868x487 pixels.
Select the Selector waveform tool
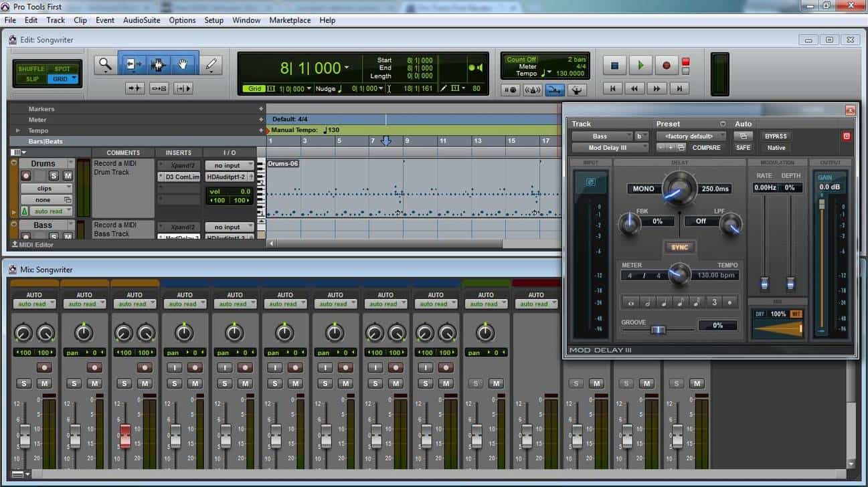[x=159, y=65]
